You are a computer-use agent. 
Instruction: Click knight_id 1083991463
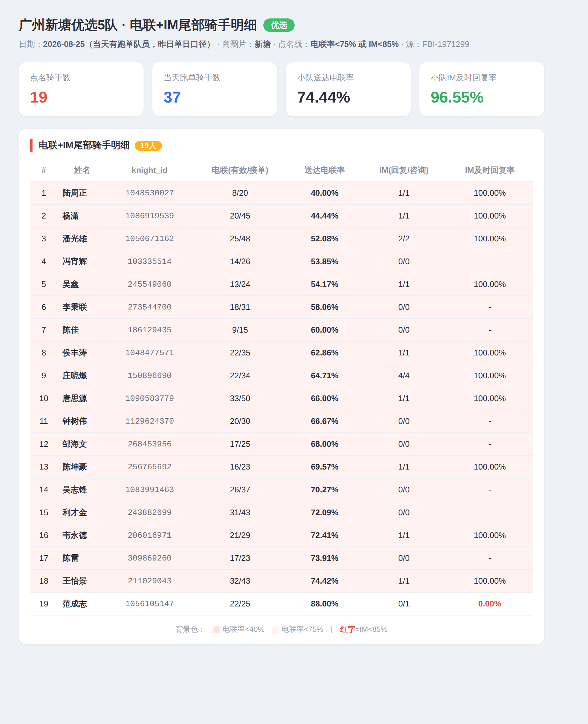150,490
